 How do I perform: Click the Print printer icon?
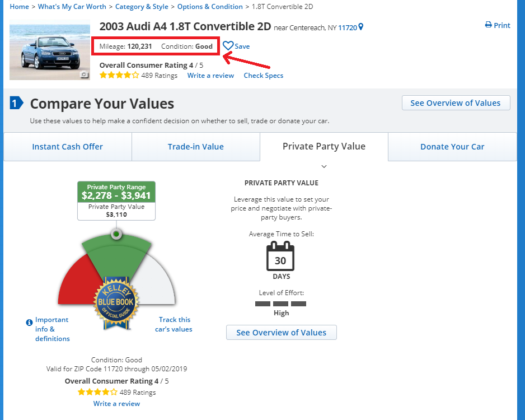pyautogui.click(x=489, y=25)
